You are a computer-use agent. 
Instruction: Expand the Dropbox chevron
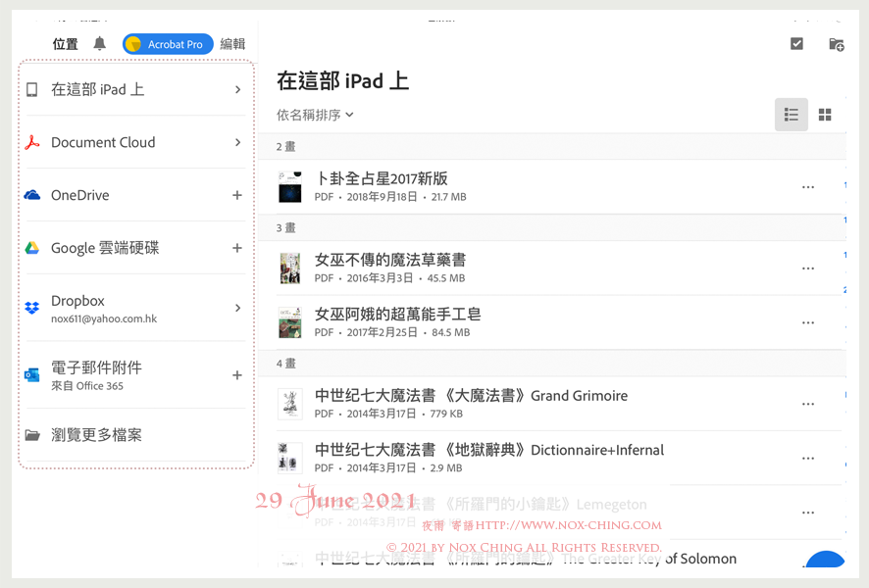pyautogui.click(x=237, y=308)
